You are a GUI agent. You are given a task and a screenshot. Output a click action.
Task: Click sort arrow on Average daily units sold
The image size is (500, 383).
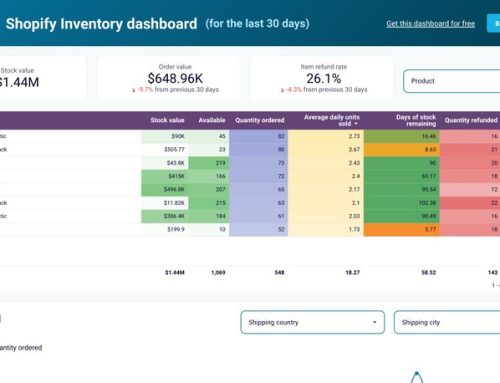coord(356,124)
